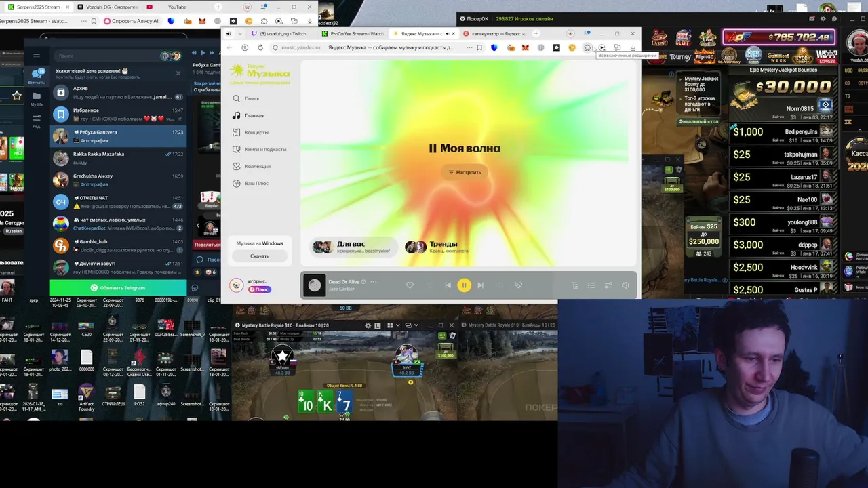Like the song Dead Or Alive

click(410, 285)
